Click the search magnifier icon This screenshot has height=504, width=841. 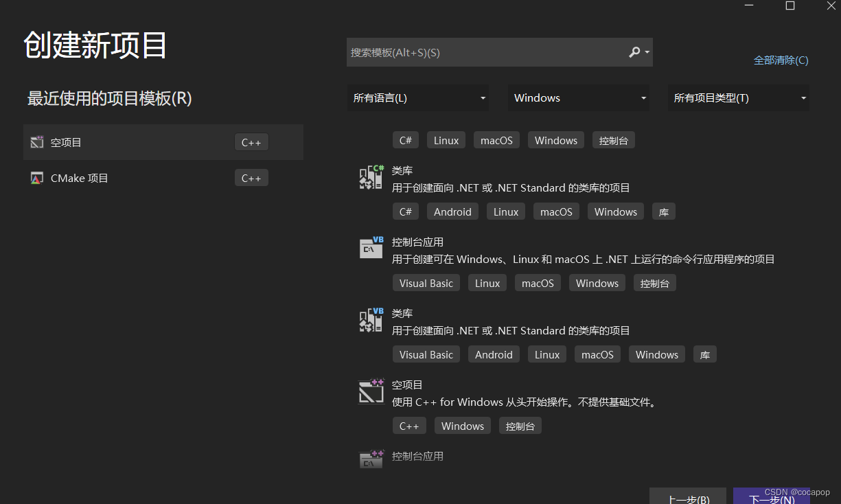click(635, 51)
